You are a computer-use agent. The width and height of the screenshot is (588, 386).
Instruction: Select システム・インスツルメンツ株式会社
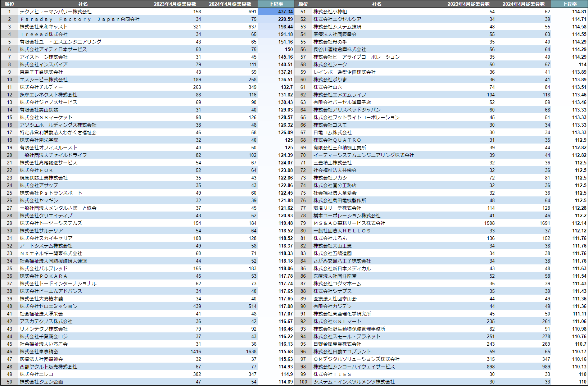pyautogui.click(x=354, y=382)
